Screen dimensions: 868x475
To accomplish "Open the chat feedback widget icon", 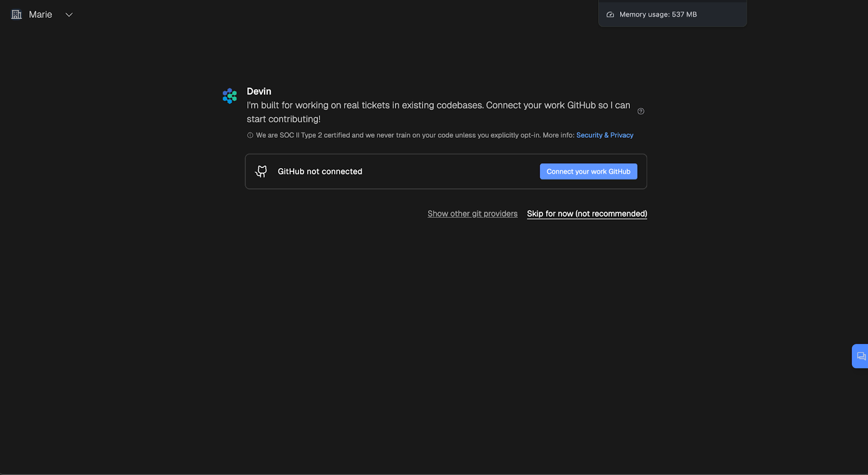I will click(x=861, y=356).
